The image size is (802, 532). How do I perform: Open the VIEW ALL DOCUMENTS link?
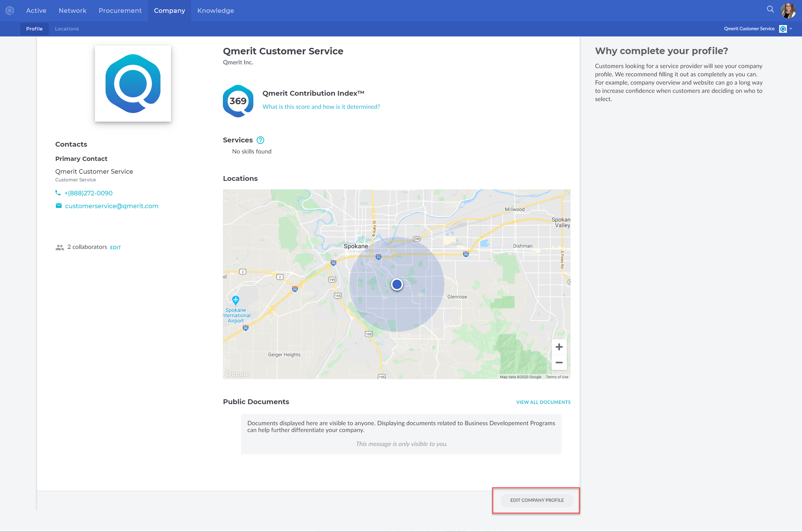pos(543,402)
